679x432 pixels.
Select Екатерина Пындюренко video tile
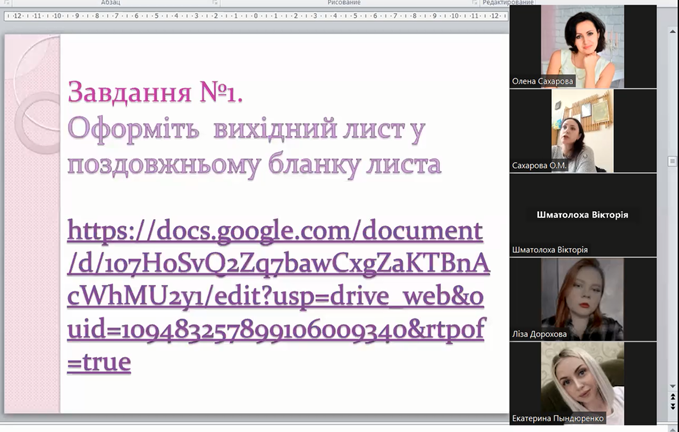(x=583, y=384)
